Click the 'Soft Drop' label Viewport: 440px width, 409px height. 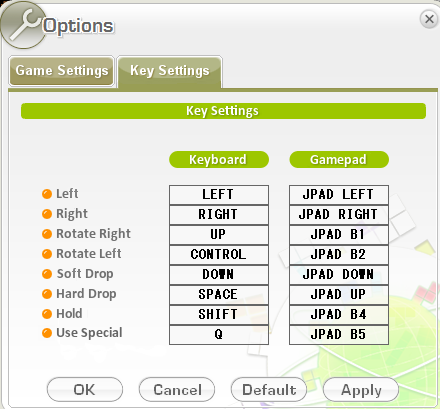click(85, 274)
